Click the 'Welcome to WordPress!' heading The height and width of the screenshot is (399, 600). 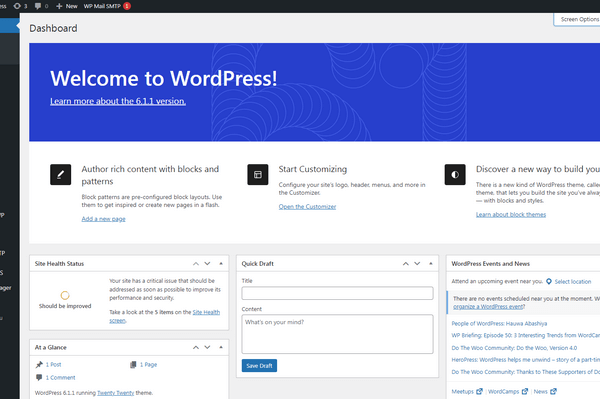tap(163, 78)
